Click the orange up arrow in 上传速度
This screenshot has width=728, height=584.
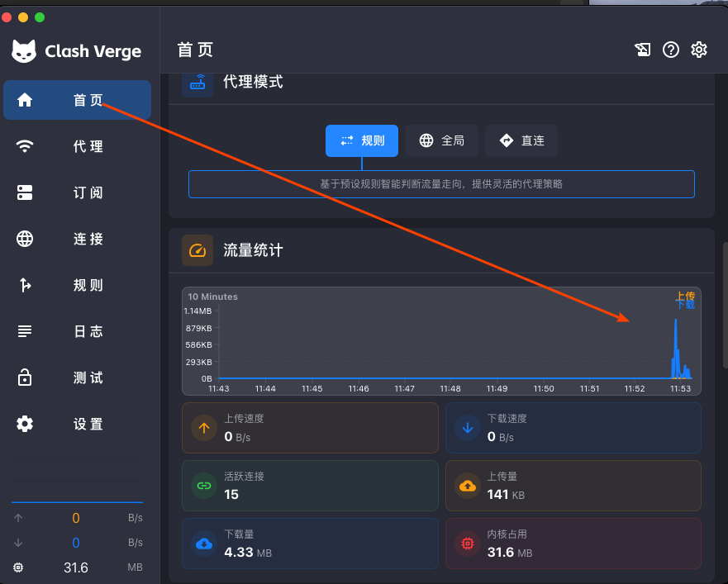(204, 428)
